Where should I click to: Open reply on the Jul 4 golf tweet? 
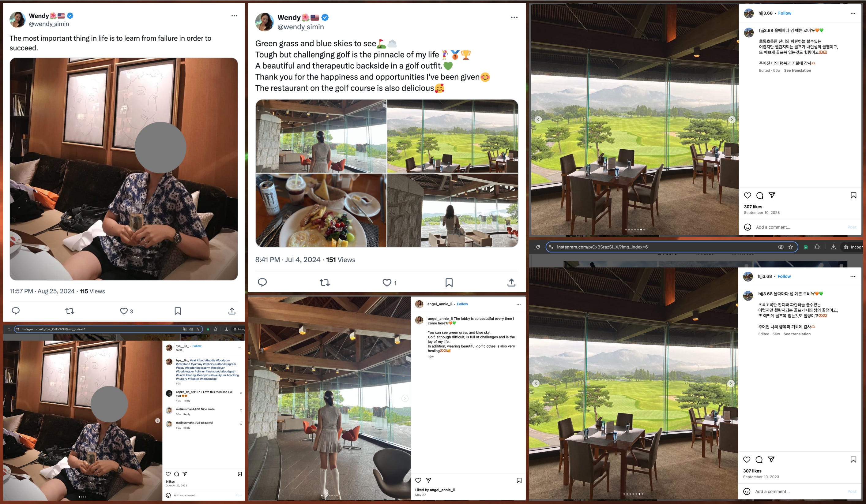tap(262, 282)
